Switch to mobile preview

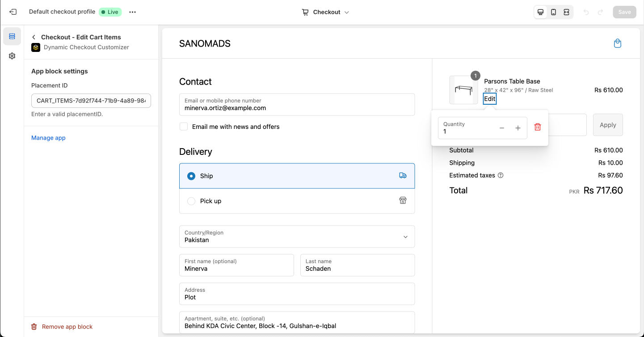[553, 12]
